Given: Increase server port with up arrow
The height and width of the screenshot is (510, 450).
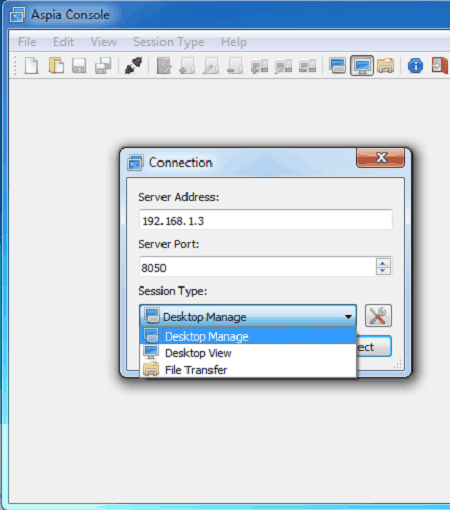Looking at the screenshot, I should pos(383,263).
